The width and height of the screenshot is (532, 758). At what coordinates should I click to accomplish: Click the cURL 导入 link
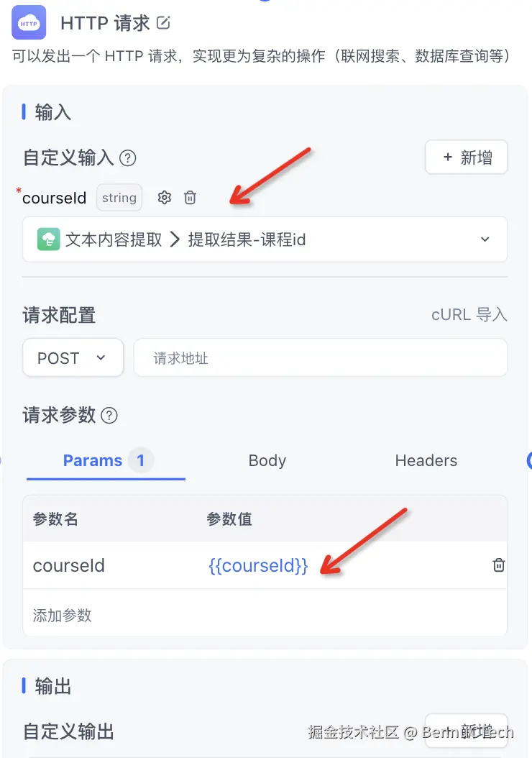[x=469, y=315]
